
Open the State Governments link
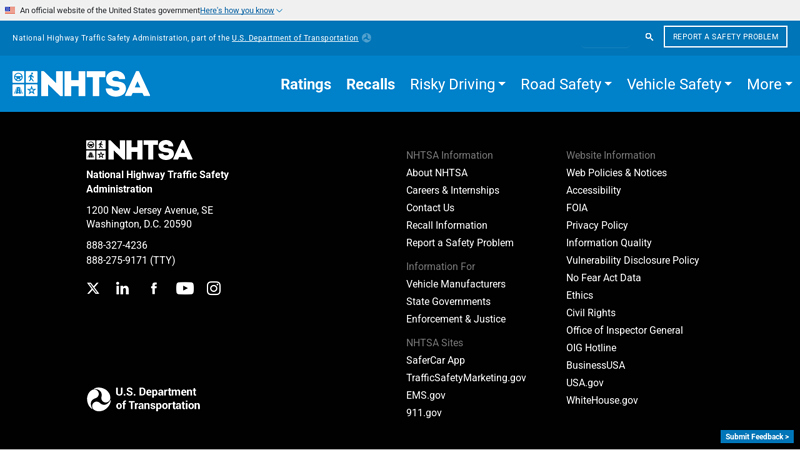pos(448,302)
